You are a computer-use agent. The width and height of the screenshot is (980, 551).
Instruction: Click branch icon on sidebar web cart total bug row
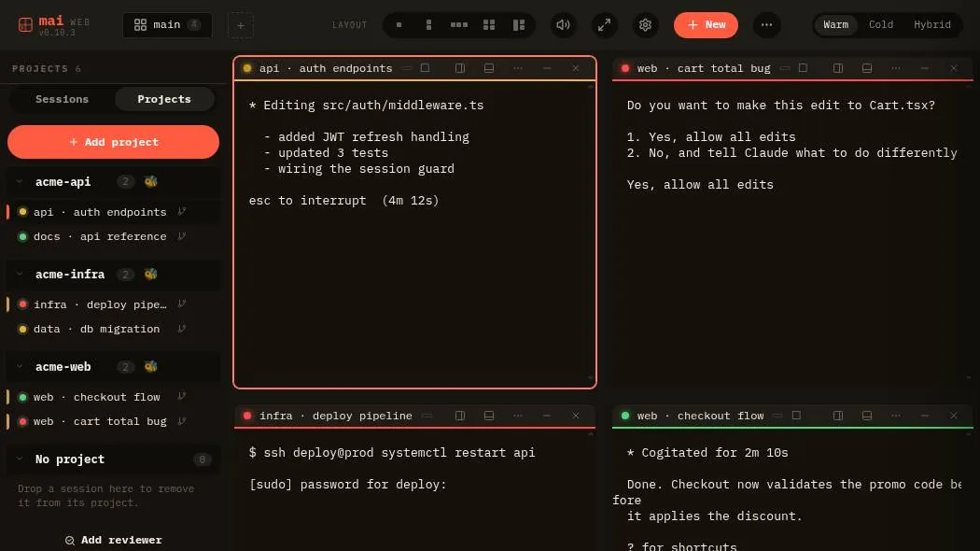tap(181, 421)
